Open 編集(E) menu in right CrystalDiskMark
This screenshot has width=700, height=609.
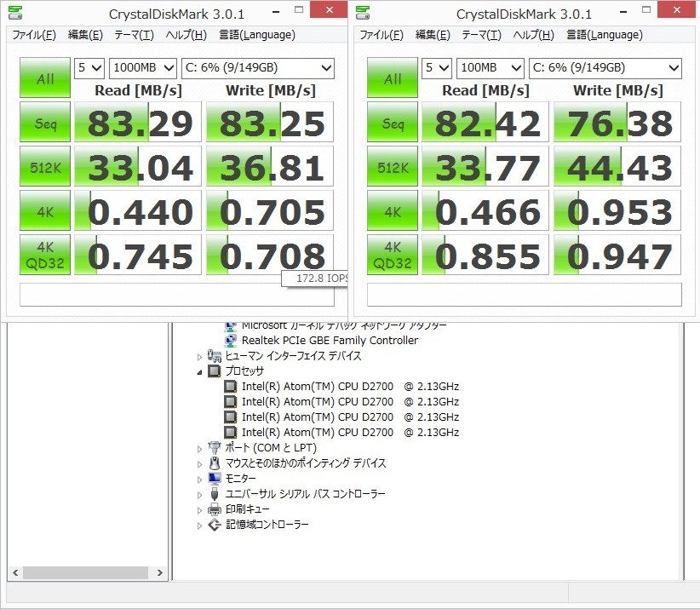pos(433,35)
